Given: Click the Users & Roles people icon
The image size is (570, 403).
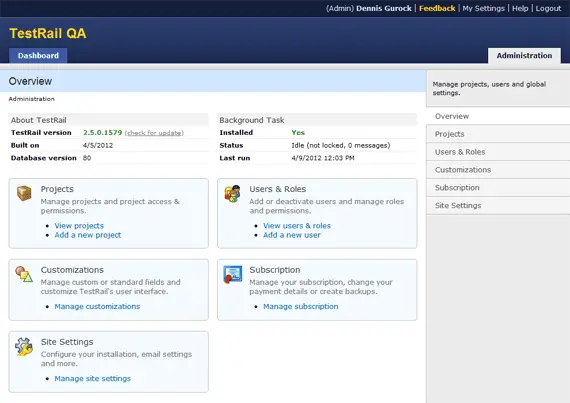Looking at the screenshot, I should [232, 193].
